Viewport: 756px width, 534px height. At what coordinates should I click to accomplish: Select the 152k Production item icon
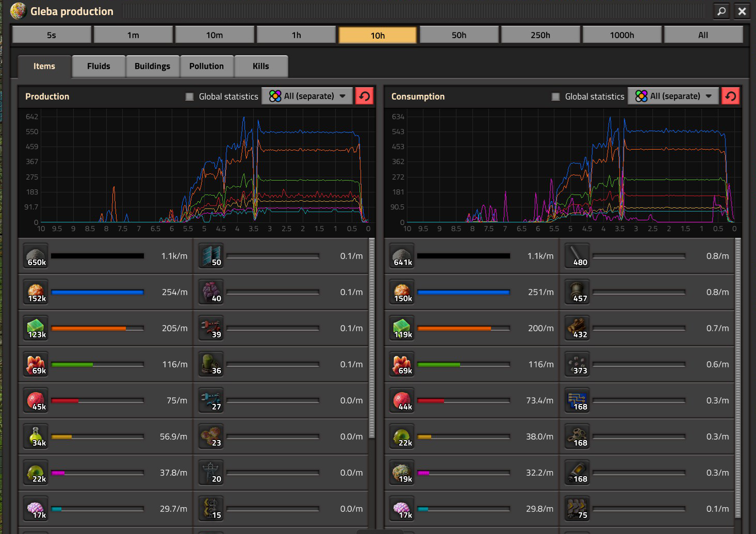point(36,292)
